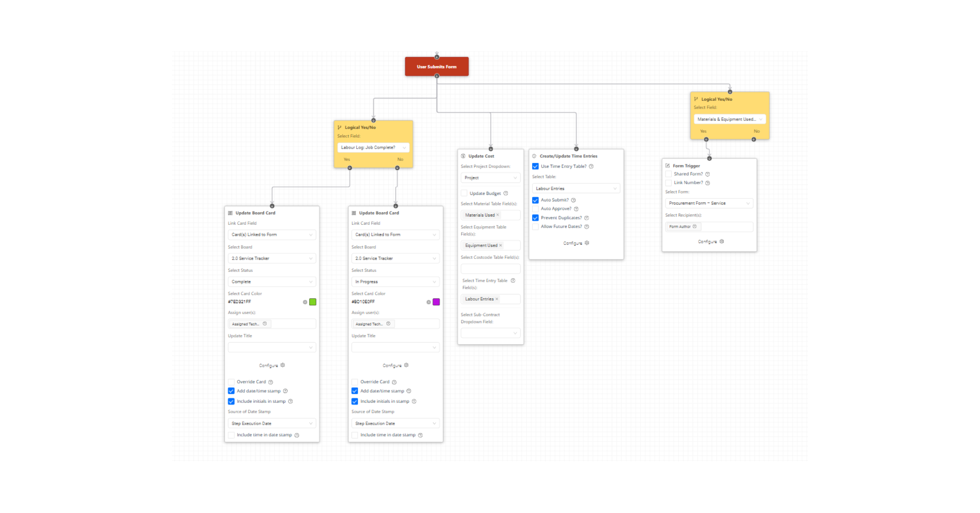
Task: Check Override Card in Complete status card
Action: click(231, 382)
